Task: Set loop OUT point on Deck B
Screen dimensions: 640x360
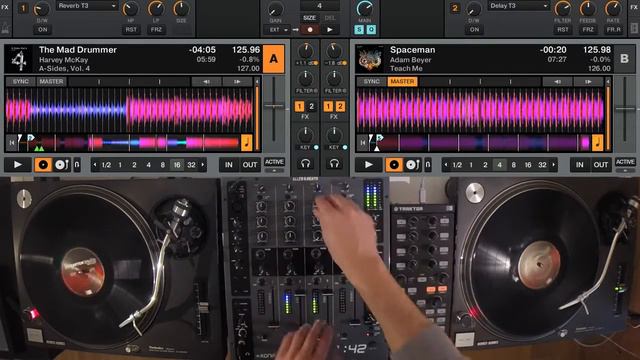Action: pyautogui.click(x=601, y=164)
